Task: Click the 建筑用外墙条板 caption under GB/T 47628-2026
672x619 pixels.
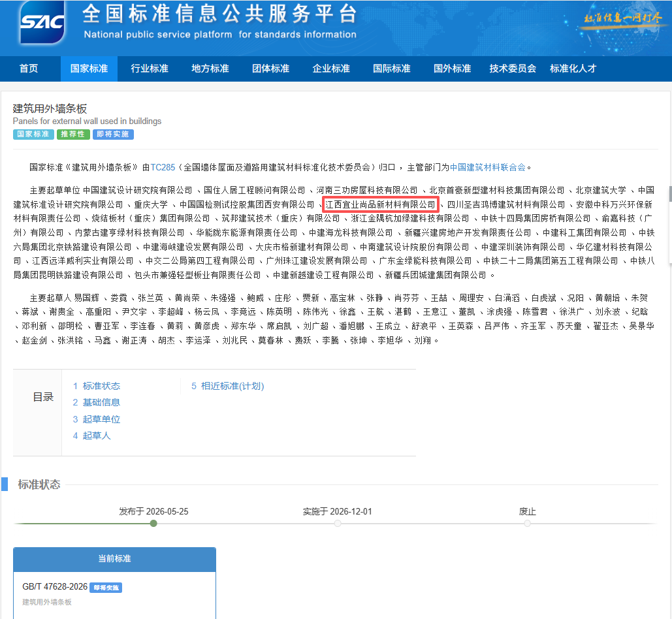Action: pos(47,602)
